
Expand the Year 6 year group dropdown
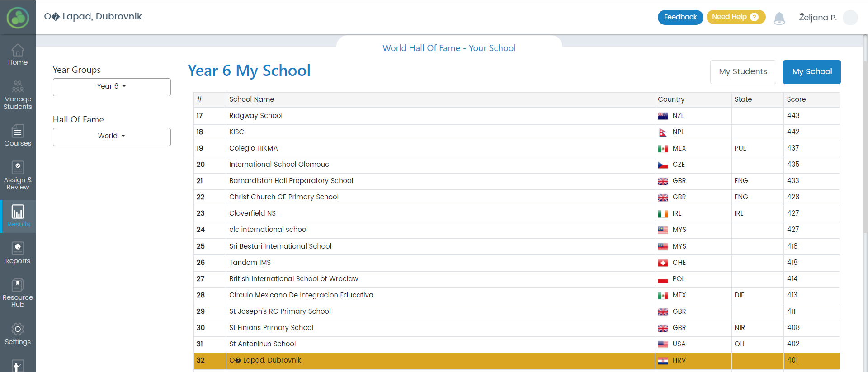coord(112,87)
